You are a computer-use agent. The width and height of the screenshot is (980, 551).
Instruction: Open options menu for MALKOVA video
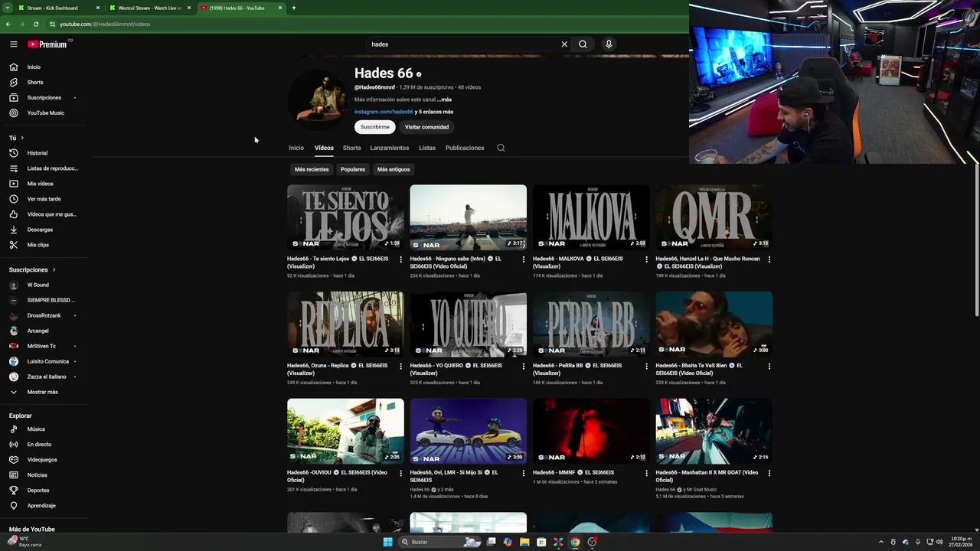tap(646, 259)
